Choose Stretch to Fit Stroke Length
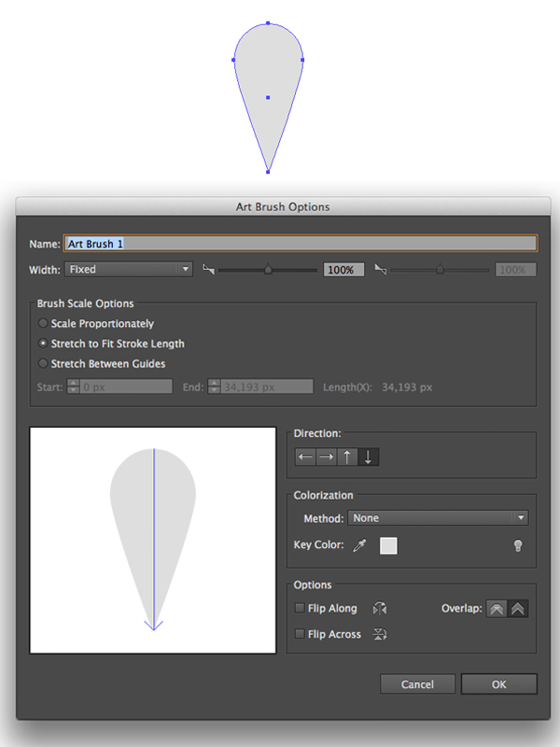560x747 pixels. 43,344
